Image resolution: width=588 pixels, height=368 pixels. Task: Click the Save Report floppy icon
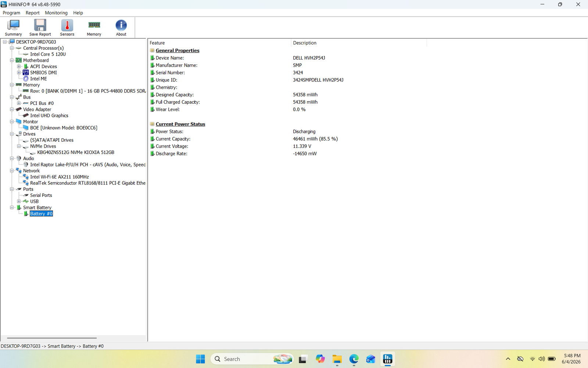(x=40, y=28)
